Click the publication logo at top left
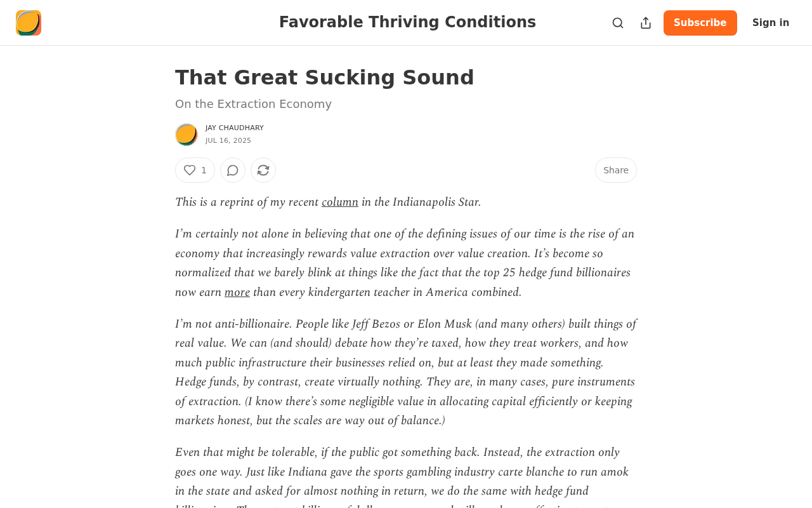 [x=29, y=23]
